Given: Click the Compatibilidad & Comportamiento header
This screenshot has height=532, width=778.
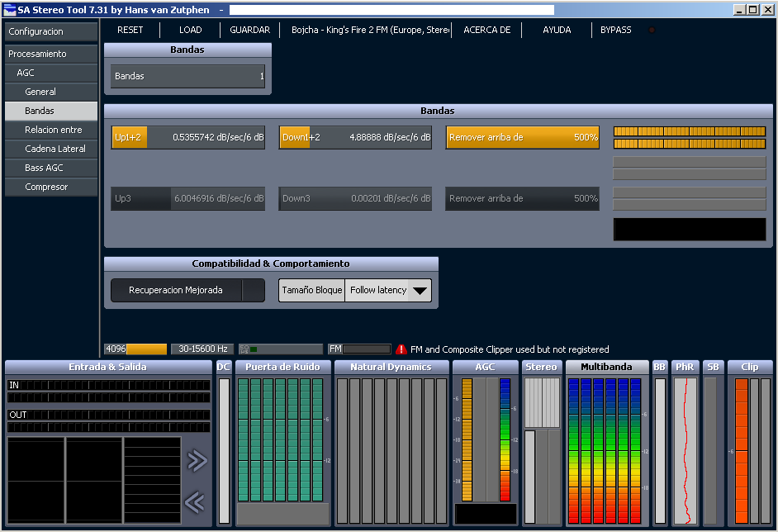Looking at the screenshot, I should coord(271,264).
